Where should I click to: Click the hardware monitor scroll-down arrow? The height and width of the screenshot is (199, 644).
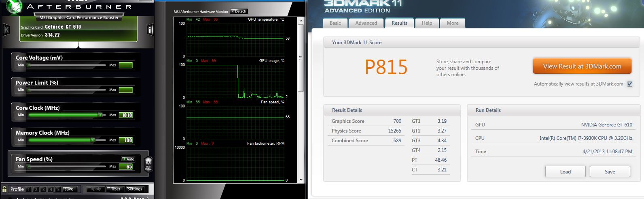coord(301,180)
